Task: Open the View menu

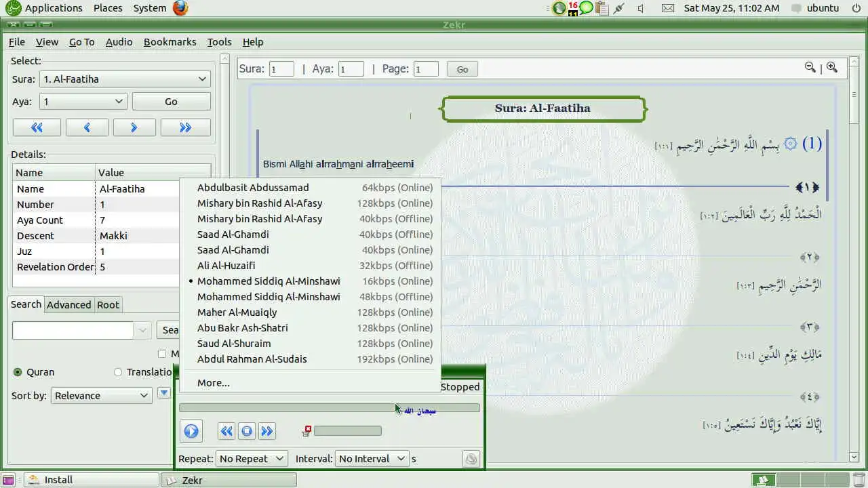Action: 47,42
